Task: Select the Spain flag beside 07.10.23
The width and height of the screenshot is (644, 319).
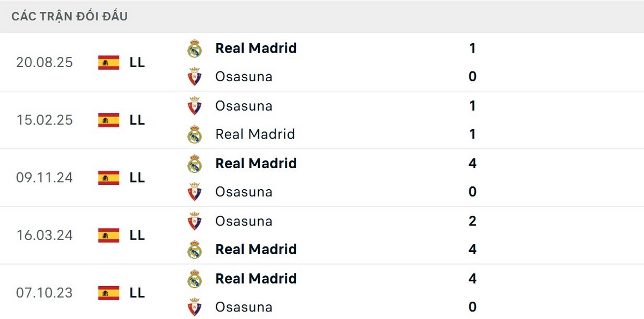Action: (x=108, y=293)
